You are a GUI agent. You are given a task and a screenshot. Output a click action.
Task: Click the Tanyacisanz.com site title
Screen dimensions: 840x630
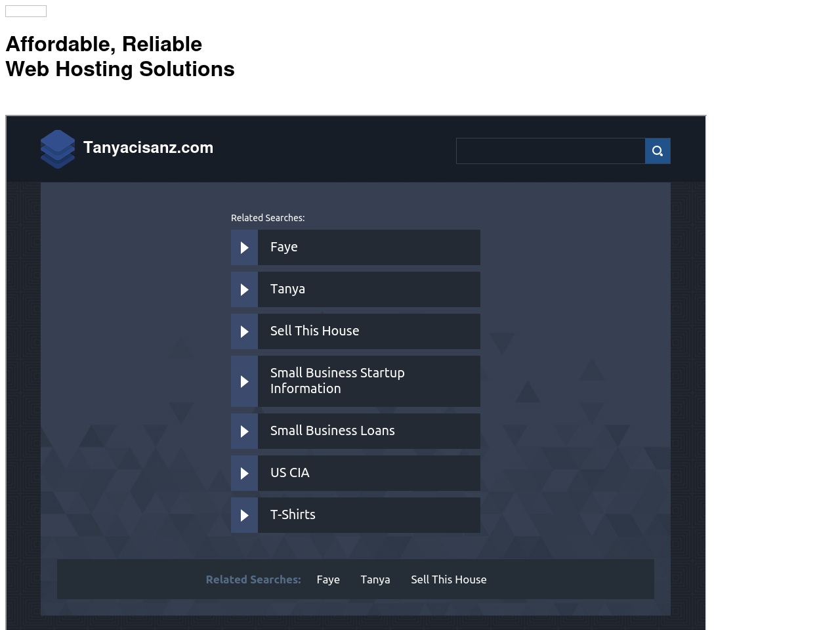(148, 148)
